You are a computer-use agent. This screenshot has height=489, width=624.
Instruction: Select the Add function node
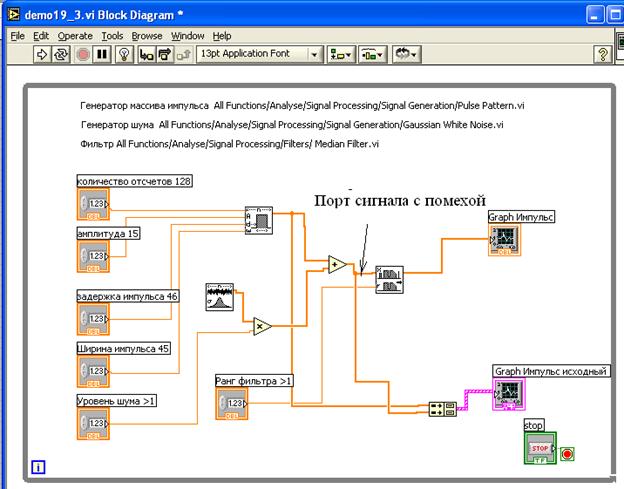tap(337, 264)
